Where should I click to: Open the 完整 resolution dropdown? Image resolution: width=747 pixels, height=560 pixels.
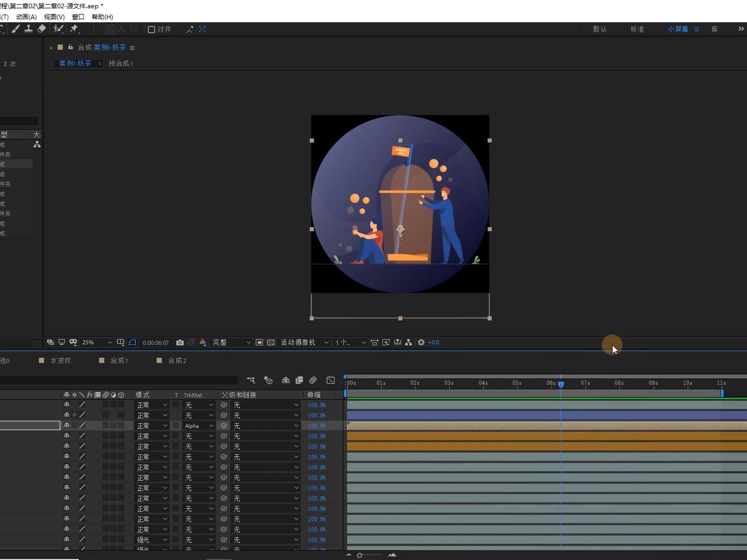231,342
